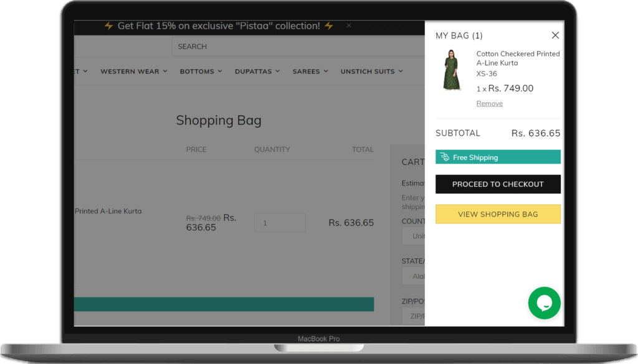Open the kurta product thumbnail in bag
This screenshot has height=364, width=638.
451,70
